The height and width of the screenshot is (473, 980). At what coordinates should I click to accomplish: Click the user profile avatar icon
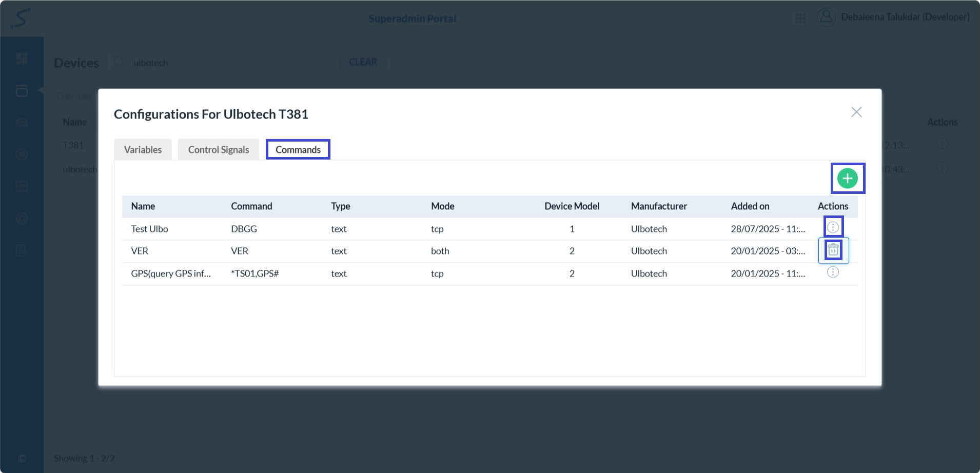(826, 17)
